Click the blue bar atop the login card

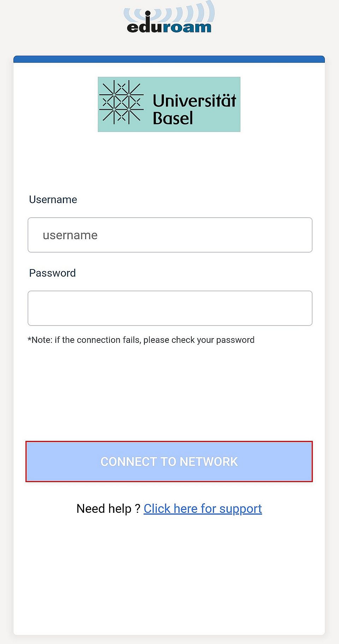(169, 59)
